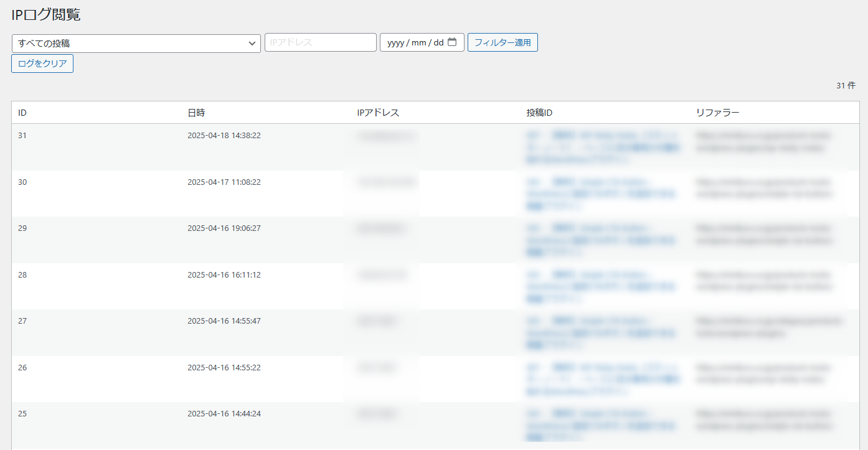Click the ID column header
The width and height of the screenshot is (868, 450).
click(x=22, y=113)
